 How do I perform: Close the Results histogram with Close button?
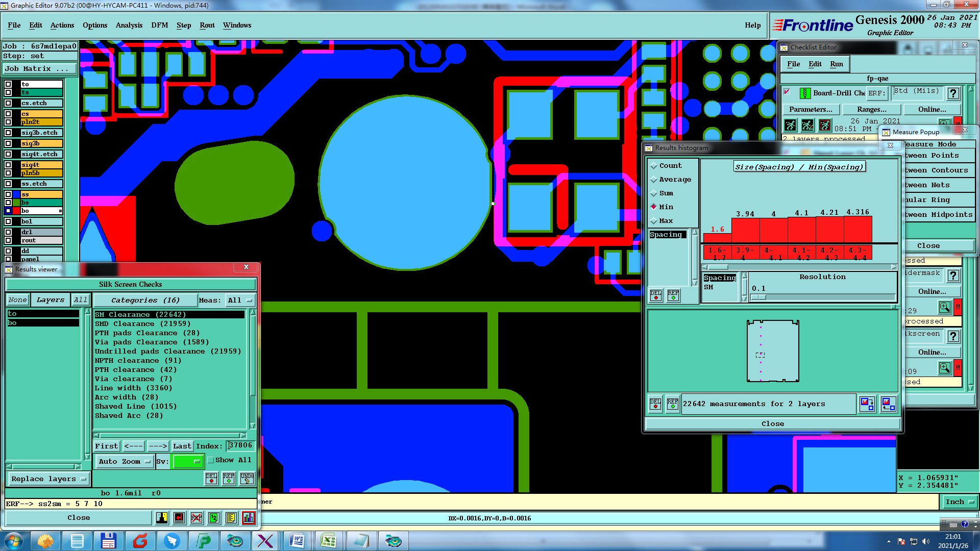(772, 423)
